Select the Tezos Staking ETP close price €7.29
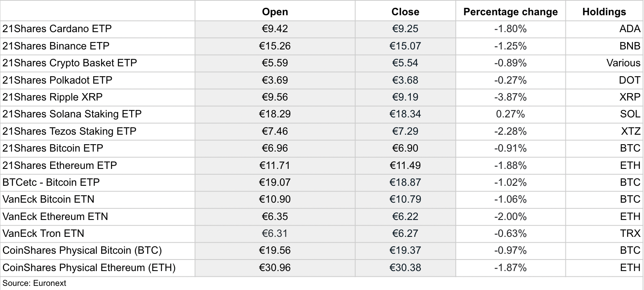 405,131
